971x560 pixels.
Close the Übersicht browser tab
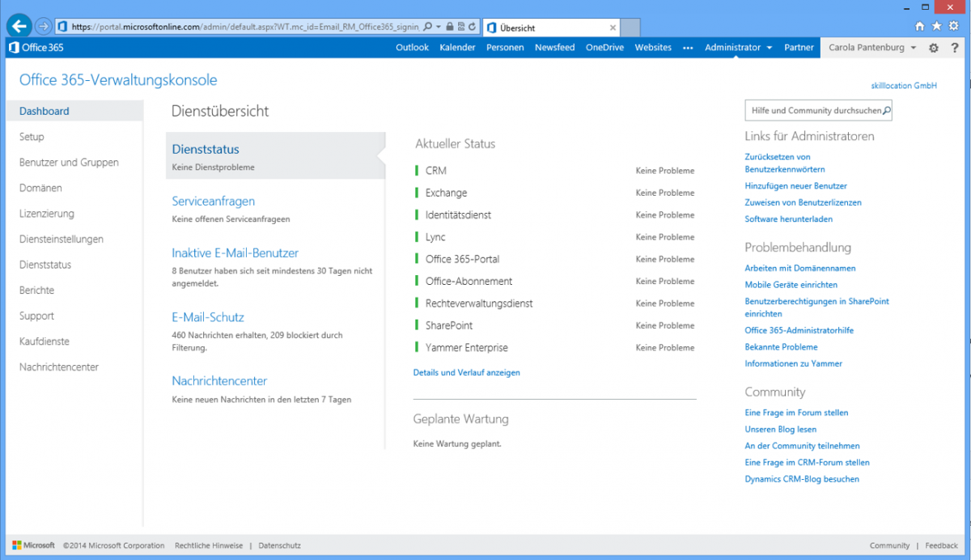613,28
